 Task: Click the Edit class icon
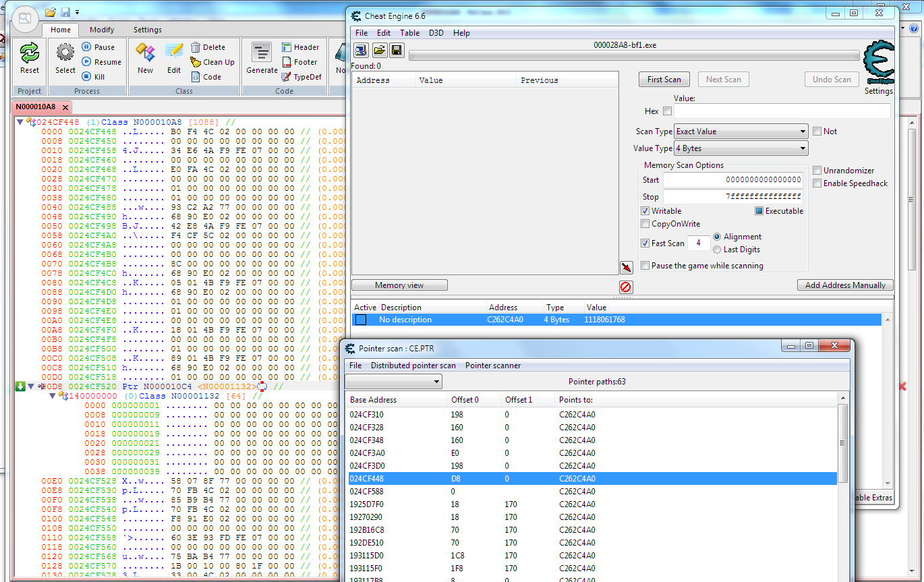pyautogui.click(x=174, y=53)
